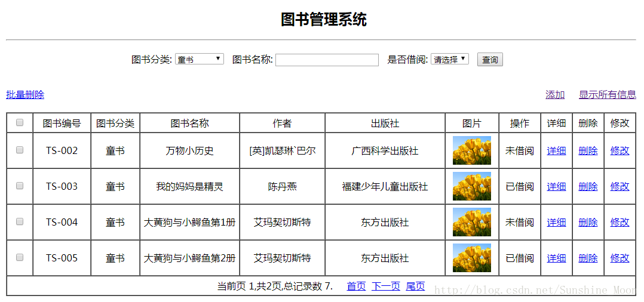This screenshot has width=644, height=302.
Task: Click the tulip thumbnail in TS-004 row
Action: pos(472,221)
